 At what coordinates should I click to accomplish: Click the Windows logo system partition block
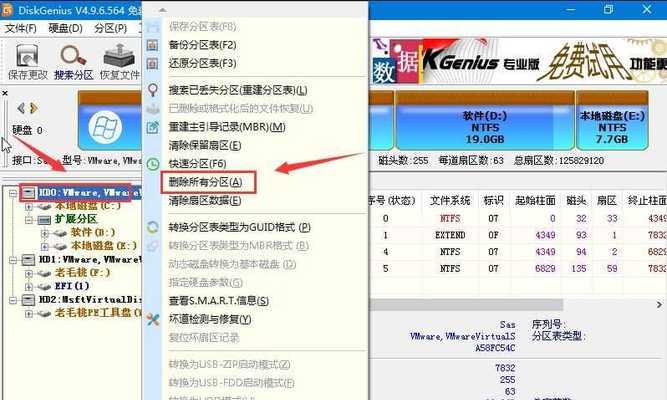click(x=105, y=127)
